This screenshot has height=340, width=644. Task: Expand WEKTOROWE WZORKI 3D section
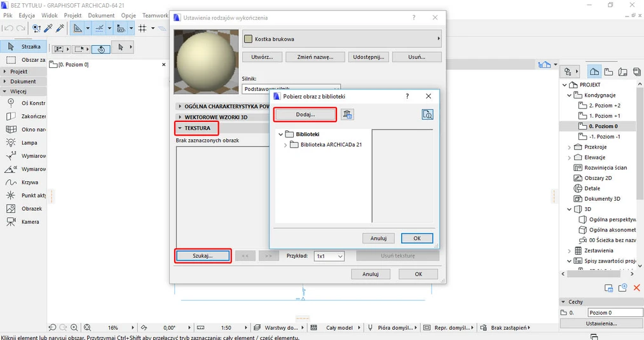pyautogui.click(x=180, y=117)
